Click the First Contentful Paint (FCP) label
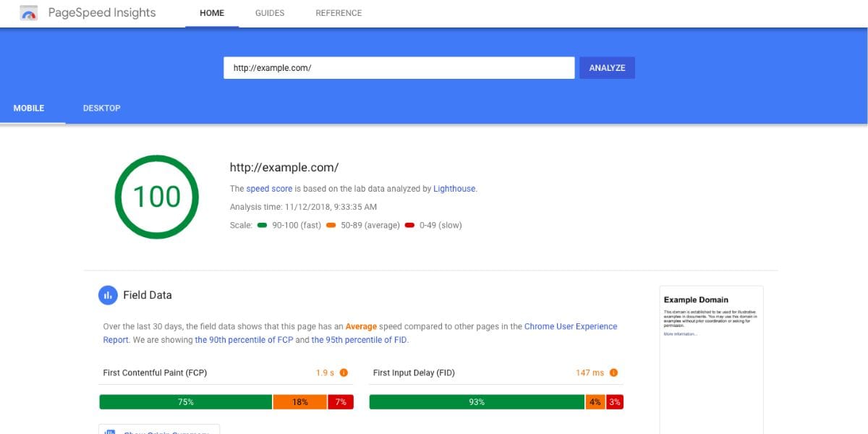The image size is (868, 434). click(x=156, y=373)
